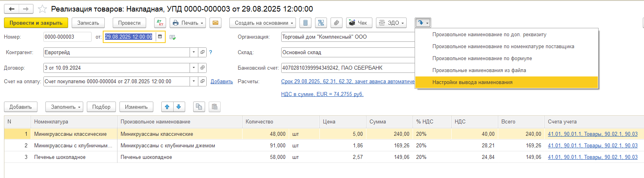Select Печенье шоколадное nomenclature cell
This screenshot has width=644, height=178.
click(74, 157)
